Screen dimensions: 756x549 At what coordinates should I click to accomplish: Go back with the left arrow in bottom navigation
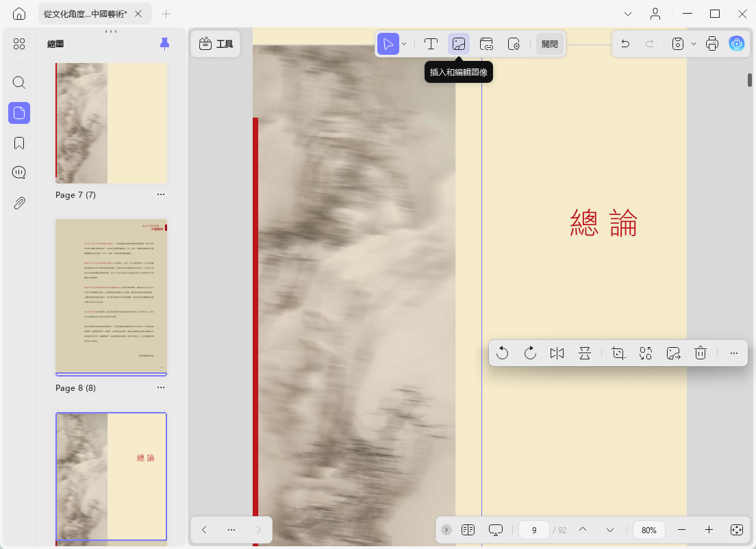coord(204,530)
